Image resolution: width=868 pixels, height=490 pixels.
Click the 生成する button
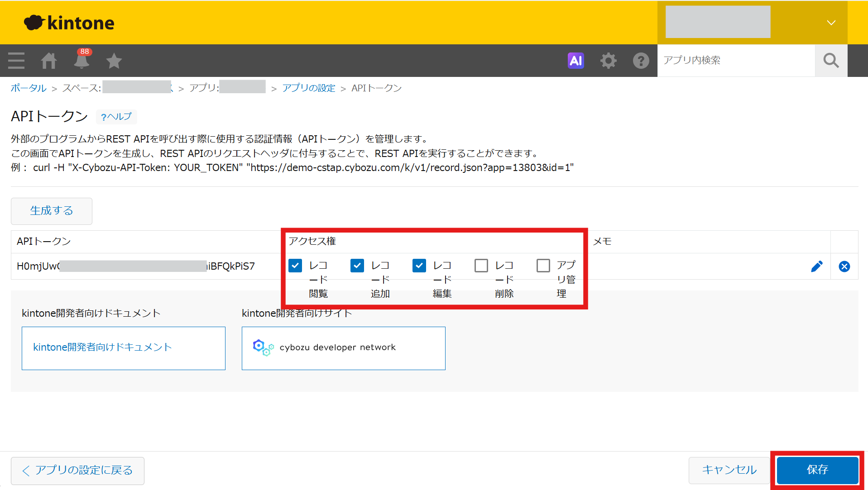(52, 211)
